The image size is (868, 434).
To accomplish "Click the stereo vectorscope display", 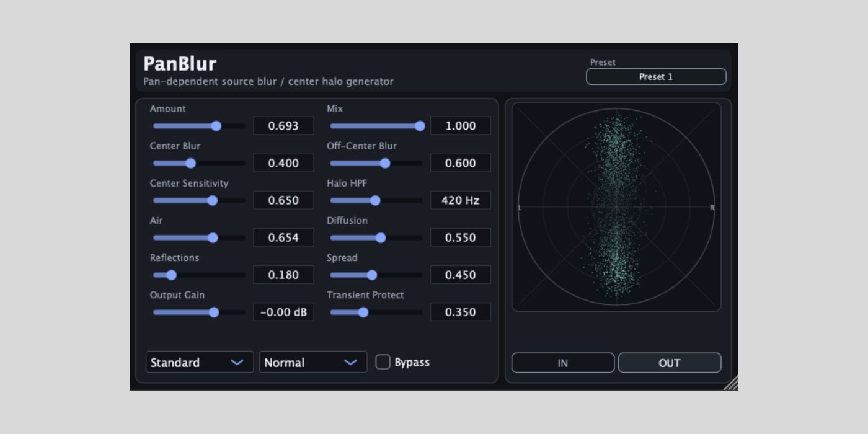I will point(616,206).
